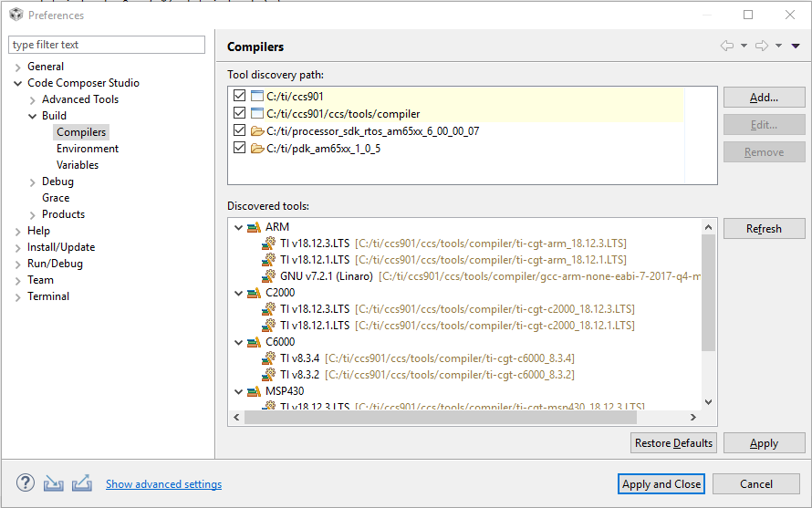Click the scroll-right arrow of discovered tools
Viewport: 812px width, 508px height.
click(x=692, y=418)
